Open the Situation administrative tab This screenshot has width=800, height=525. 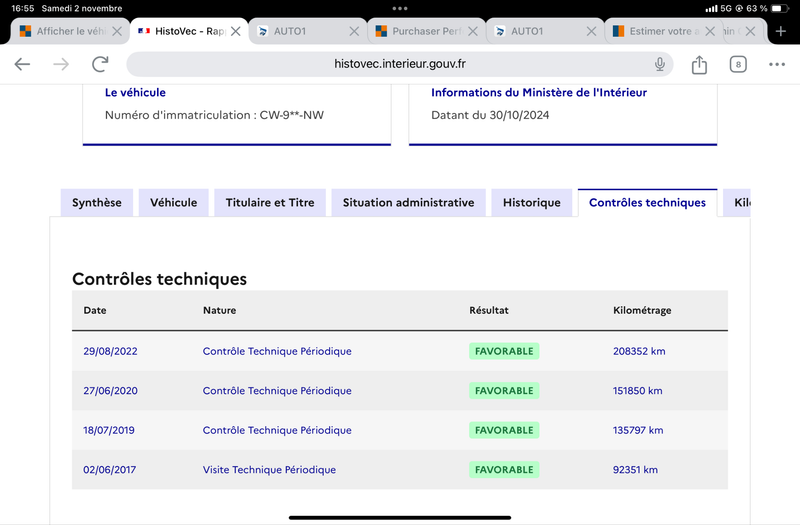[x=408, y=203]
